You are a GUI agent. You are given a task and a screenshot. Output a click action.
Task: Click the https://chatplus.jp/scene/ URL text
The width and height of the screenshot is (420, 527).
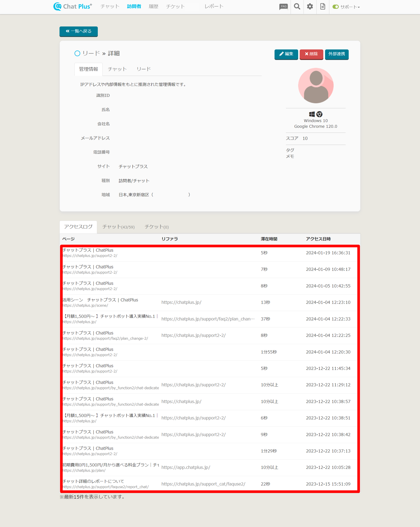(85, 306)
